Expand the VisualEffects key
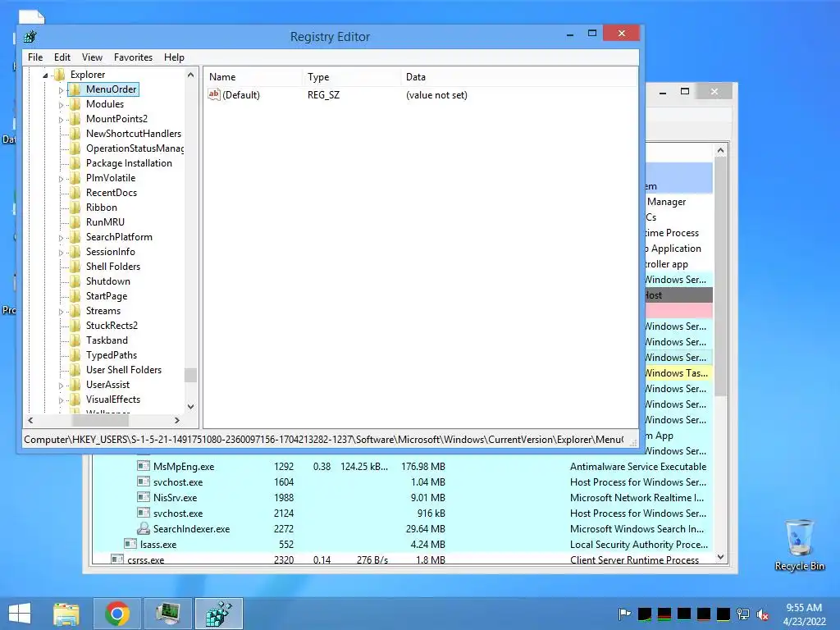This screenshot has width=840, height=630. [x=61, y=400]
